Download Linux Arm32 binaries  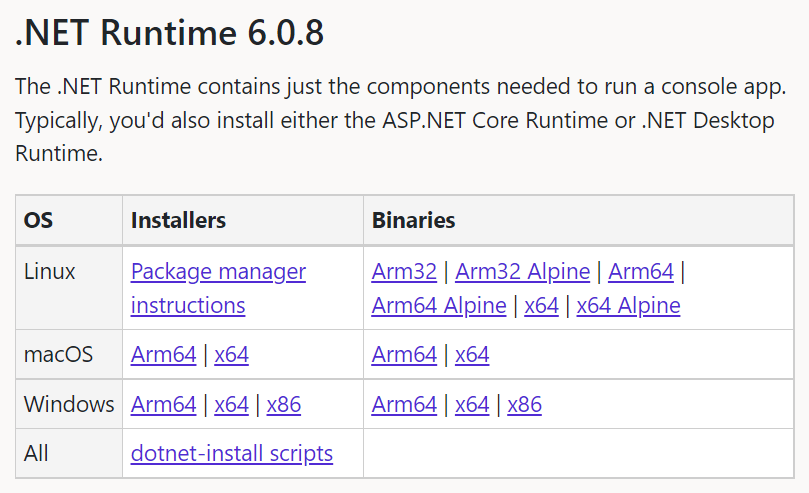[x=404, y=272]
